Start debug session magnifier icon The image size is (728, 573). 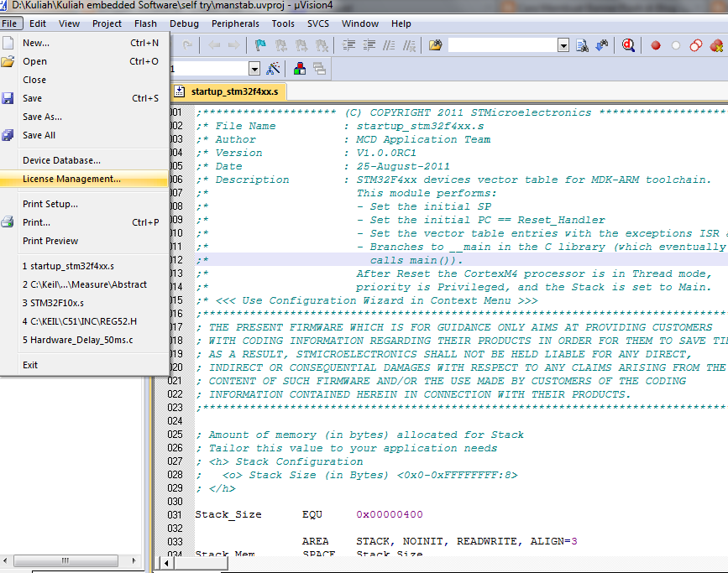pyautogui.click(x=628, y=45)
